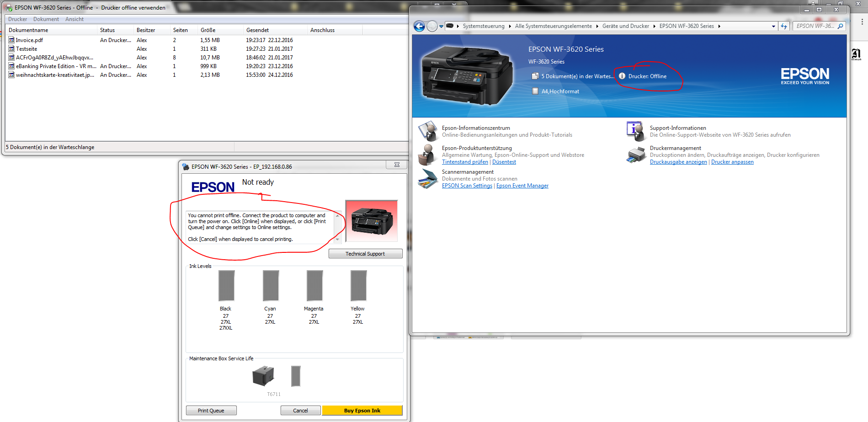Click the Cyan ink level bar
This screenshot has width=868, height=422.
[271, 285]
